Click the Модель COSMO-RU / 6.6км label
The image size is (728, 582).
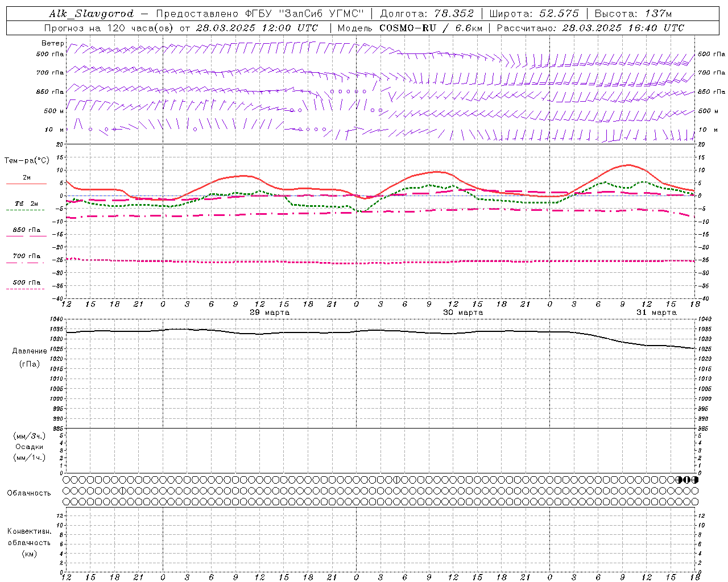pyautogui.click(x=409, y=28)
